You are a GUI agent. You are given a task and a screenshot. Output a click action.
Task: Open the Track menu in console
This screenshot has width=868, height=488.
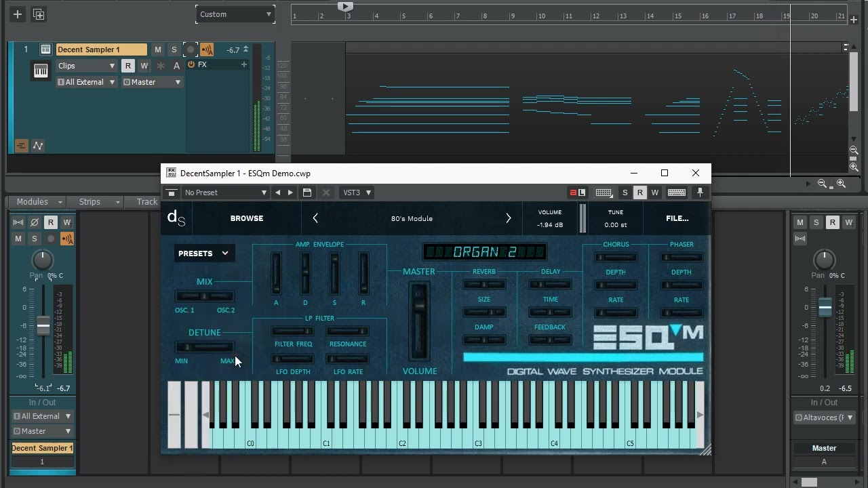(146, 202)
